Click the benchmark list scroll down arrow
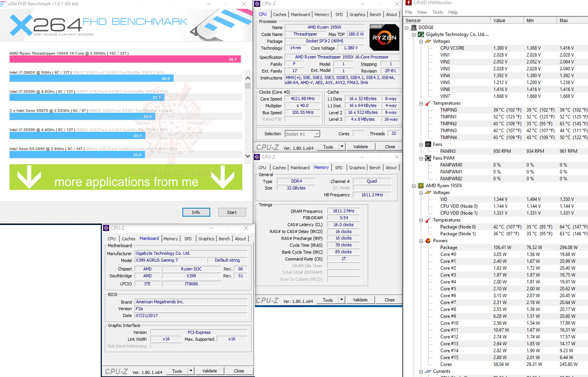This screenshot has height=377, width=588. point(248,156)
